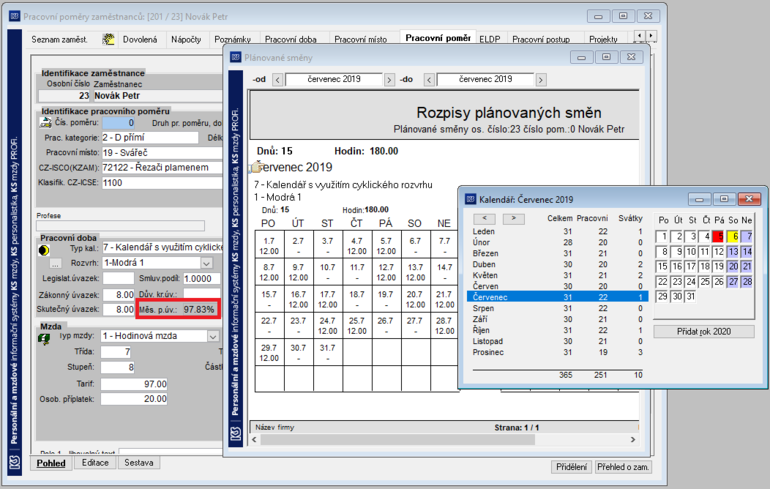This screenshot has width=770, height=489.
Task: Click the Přidělení button
Action: (571, 467)
